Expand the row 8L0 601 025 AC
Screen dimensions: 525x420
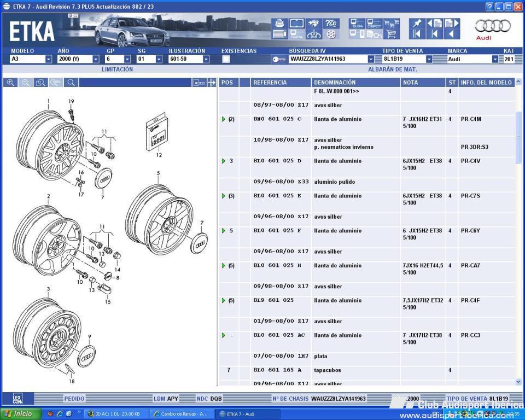224,335
